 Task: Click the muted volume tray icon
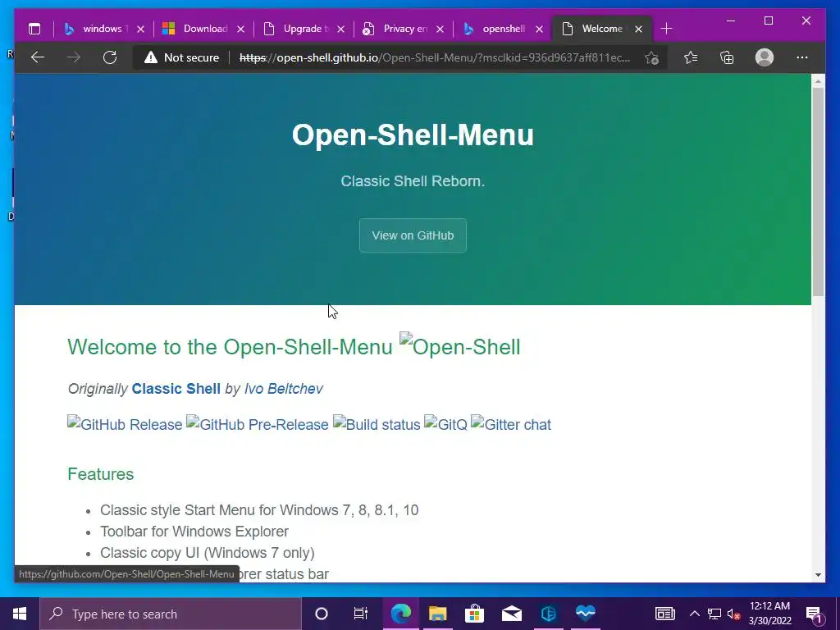pyautogui.click(x=733, y=614)
